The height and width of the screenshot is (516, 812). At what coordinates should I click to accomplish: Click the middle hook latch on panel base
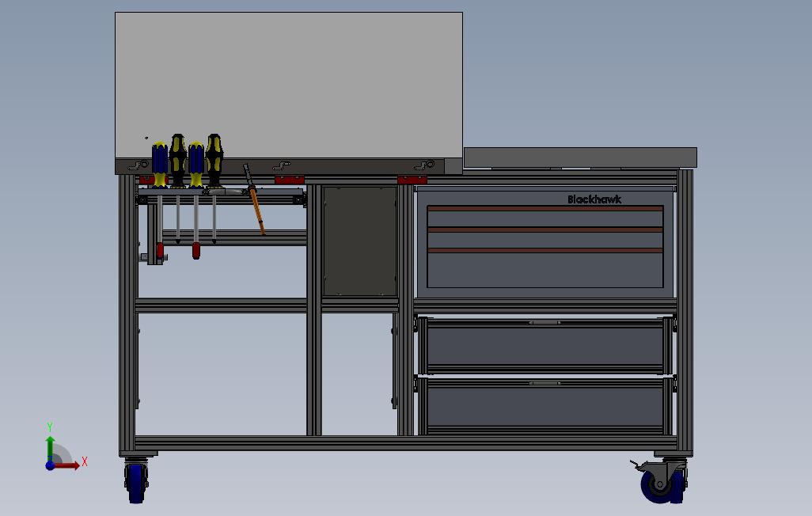coord(282,165)
